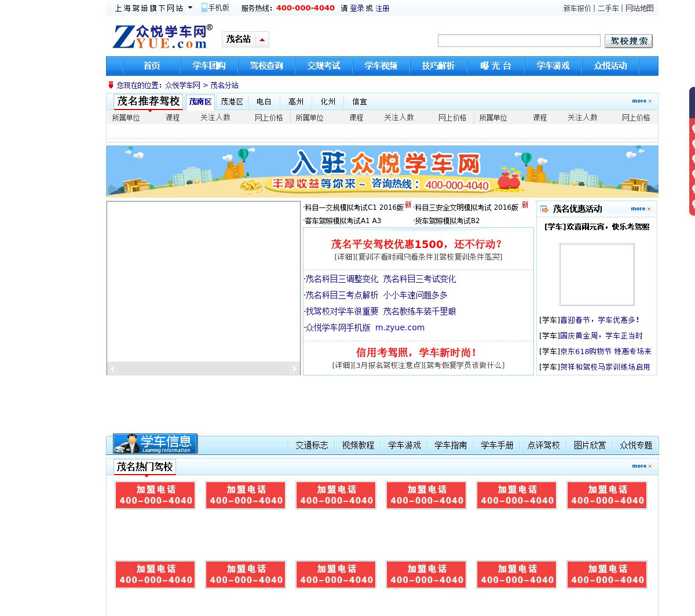Open the 信用考驾照,学车新时尚 headline

[417, 352]
